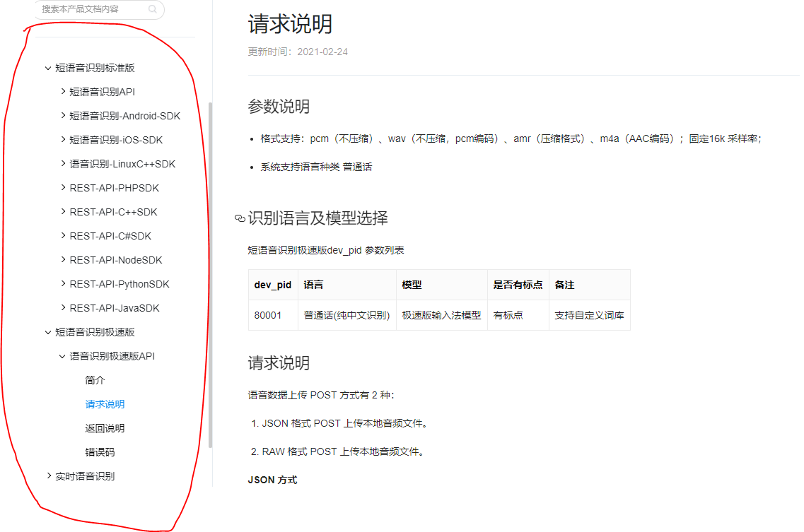The image size is (804, 532).
Task: Go to the 错误码 page
Action: 100,453
